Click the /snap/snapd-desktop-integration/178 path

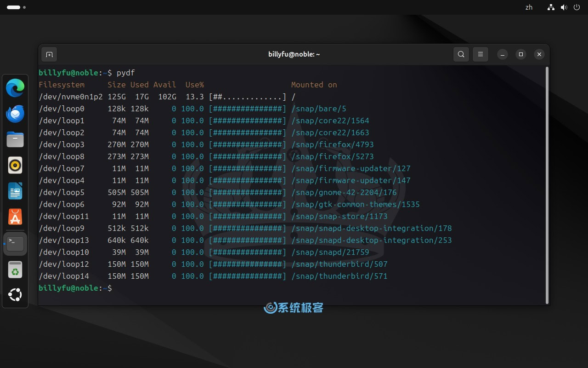pyautogui.click(x=372, y=228)
